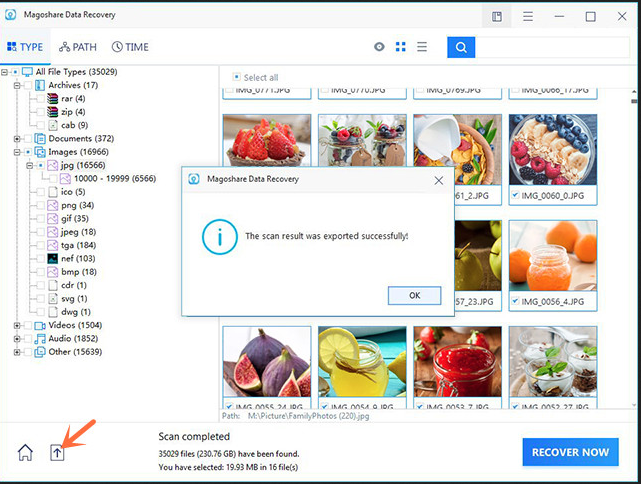Collapse the All File Types tree node
This screenshot has height=484, width=641.
click(x=4, y=72)
